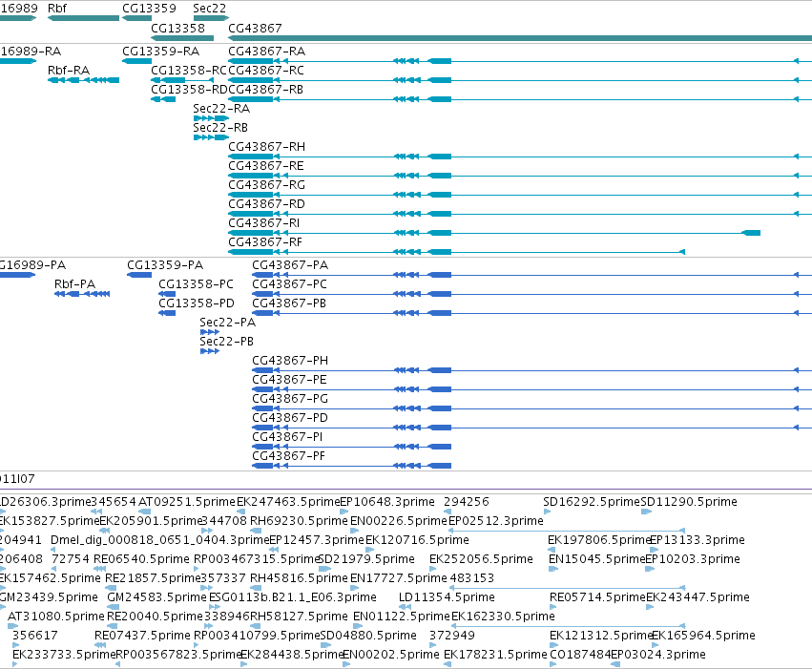This screenshot has width=812, height=669.
Task: Click protein label 'CG43867-PA'
Action: [x=290, y=265]
